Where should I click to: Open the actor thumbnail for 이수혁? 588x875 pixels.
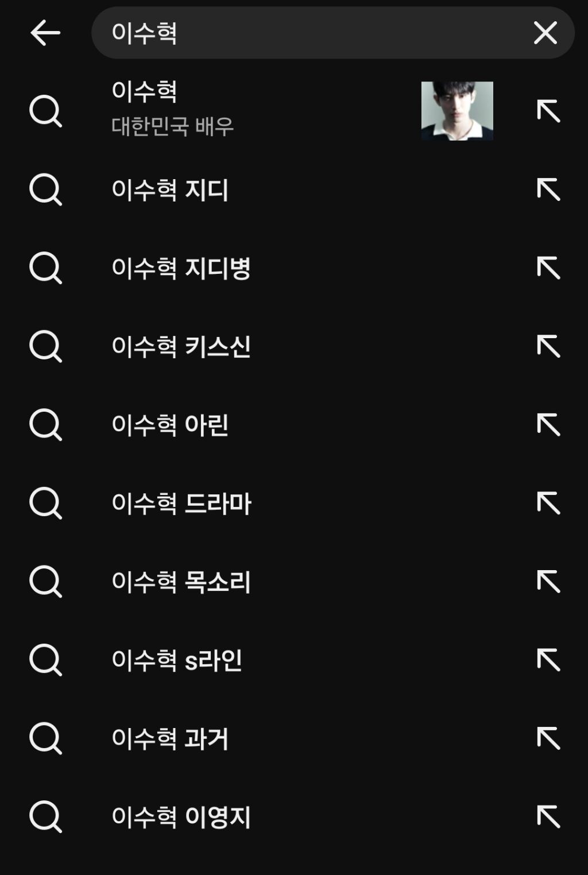[x=457, y=111]
